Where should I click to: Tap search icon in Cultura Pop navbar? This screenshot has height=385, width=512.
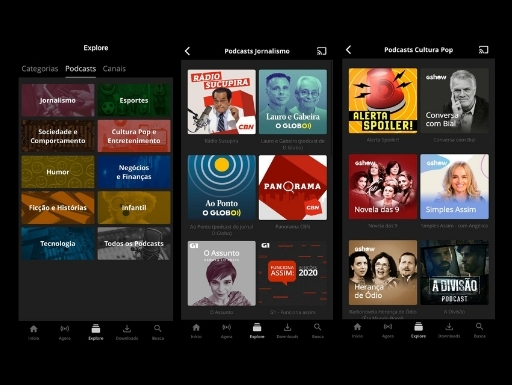tap(479, 327)
